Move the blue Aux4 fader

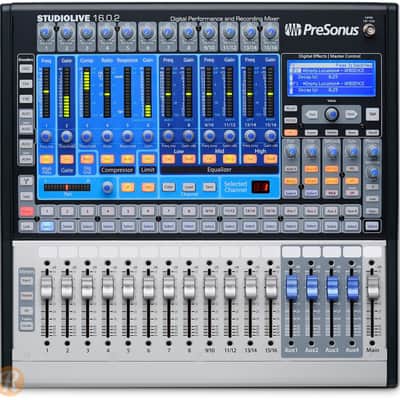[x=352, y=287]
